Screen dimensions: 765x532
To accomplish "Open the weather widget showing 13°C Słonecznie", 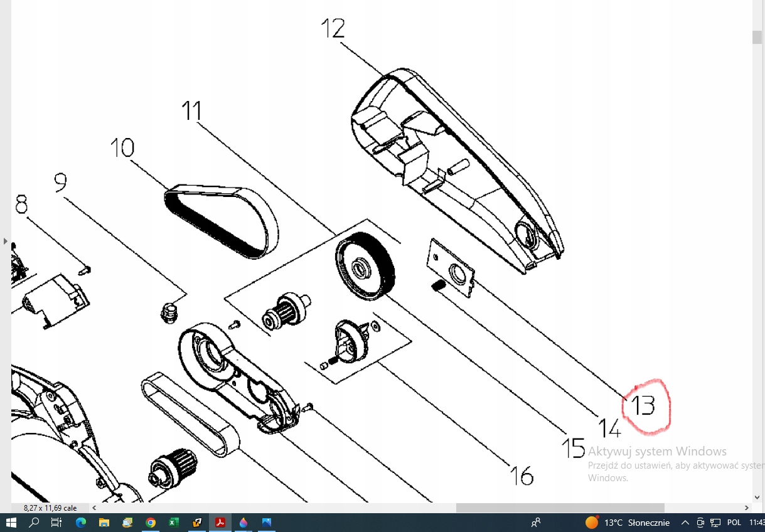I will [x=628, y=523].
